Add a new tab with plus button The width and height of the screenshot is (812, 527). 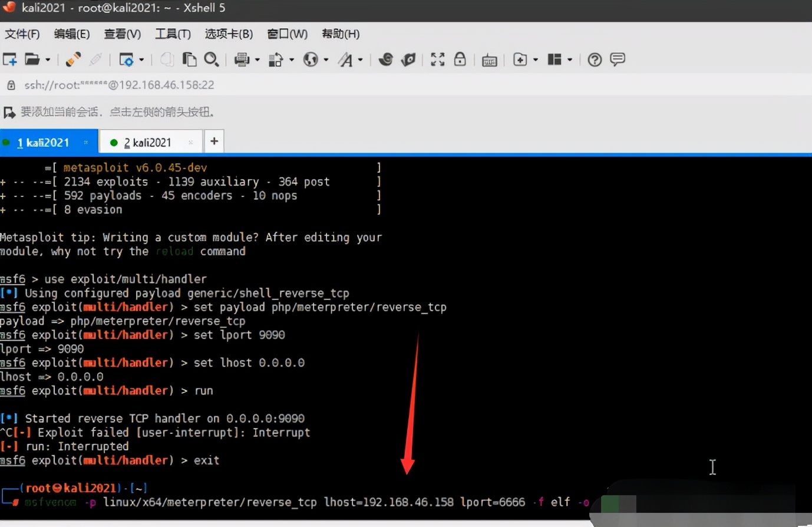point(214,141)
